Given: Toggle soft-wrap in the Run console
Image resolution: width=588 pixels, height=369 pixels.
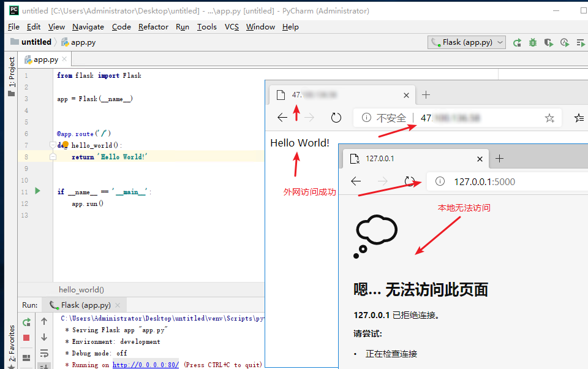Looking at the screenshot, I should click(43, 352).
